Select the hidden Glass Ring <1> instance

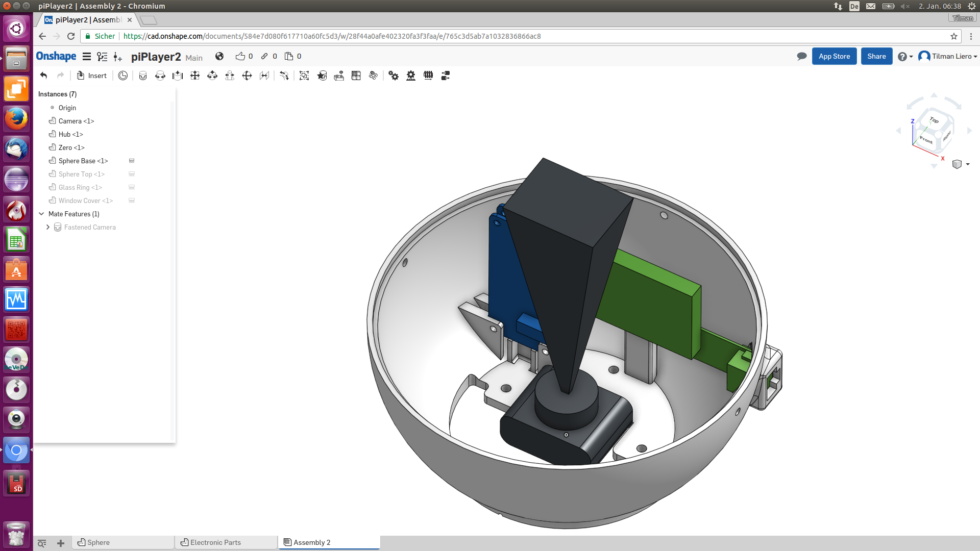click(80, 187)
